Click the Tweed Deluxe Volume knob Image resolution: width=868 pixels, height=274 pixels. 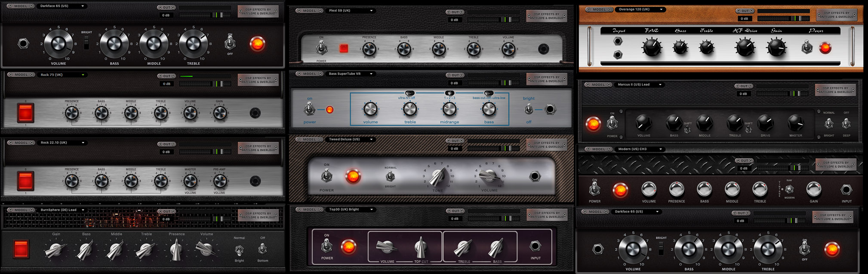tap(489, 175)
